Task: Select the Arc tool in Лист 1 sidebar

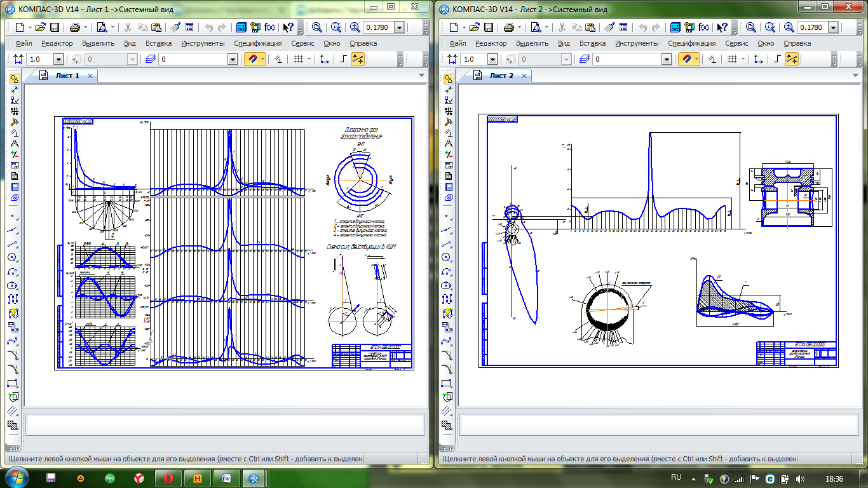Action: click(14, 271)
